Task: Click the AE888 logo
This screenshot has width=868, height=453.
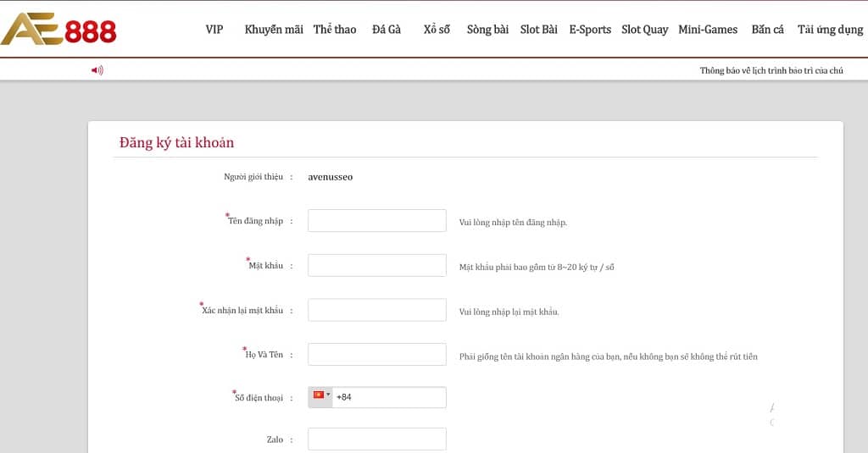Action: tap(58, 30)
